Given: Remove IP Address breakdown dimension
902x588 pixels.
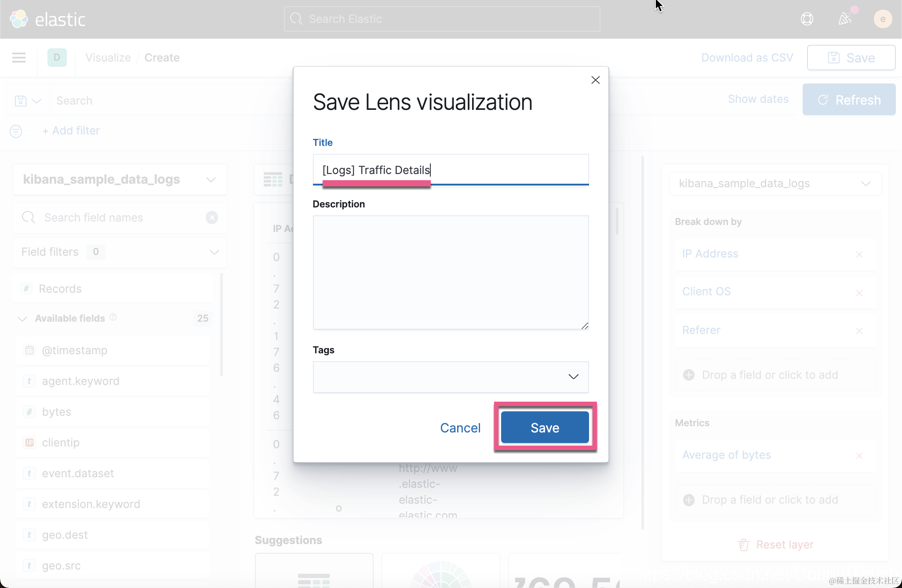Looking at the screenshot, I should [859, 254].
